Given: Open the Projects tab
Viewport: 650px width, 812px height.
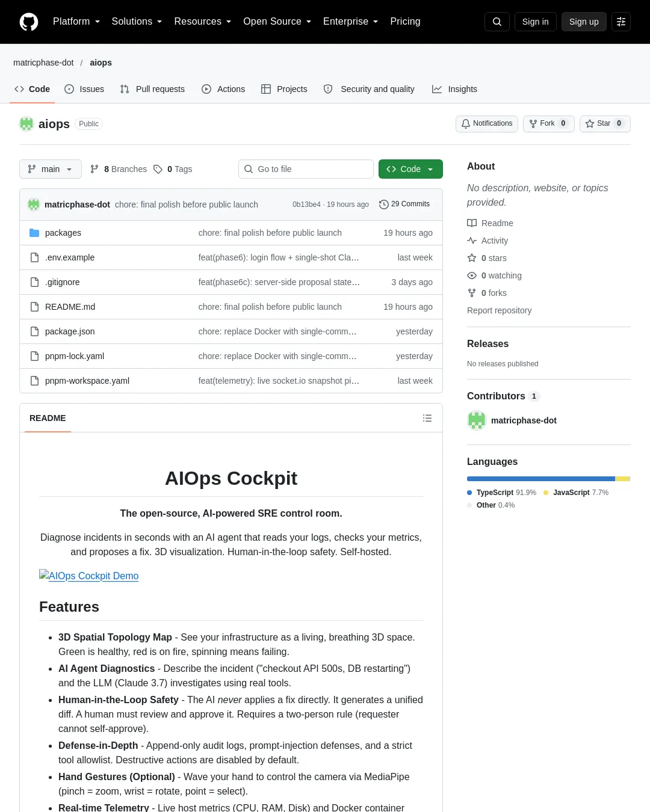Looking at the screenshot, I should pos(284,89).
